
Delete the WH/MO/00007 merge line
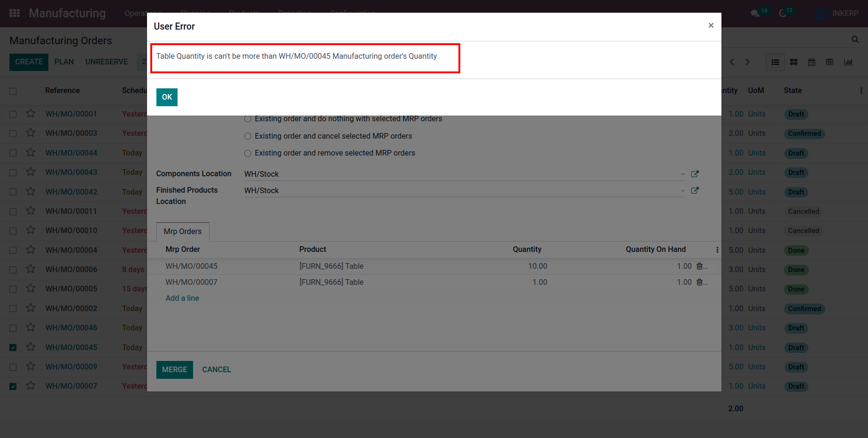click(700, 282)
